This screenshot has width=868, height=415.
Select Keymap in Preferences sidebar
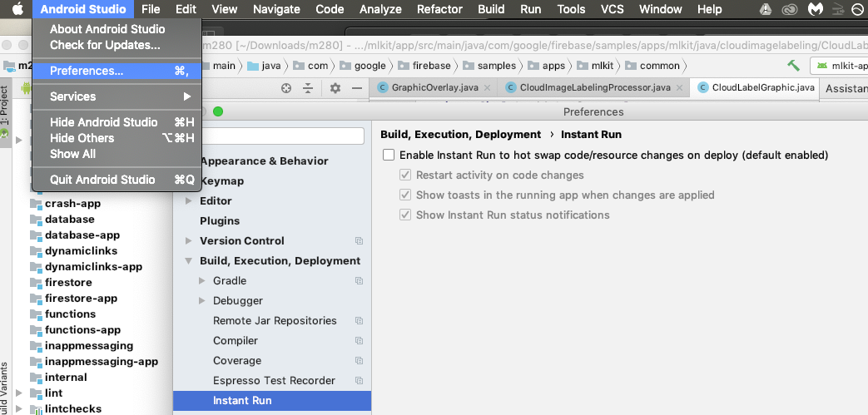point(221,181)
